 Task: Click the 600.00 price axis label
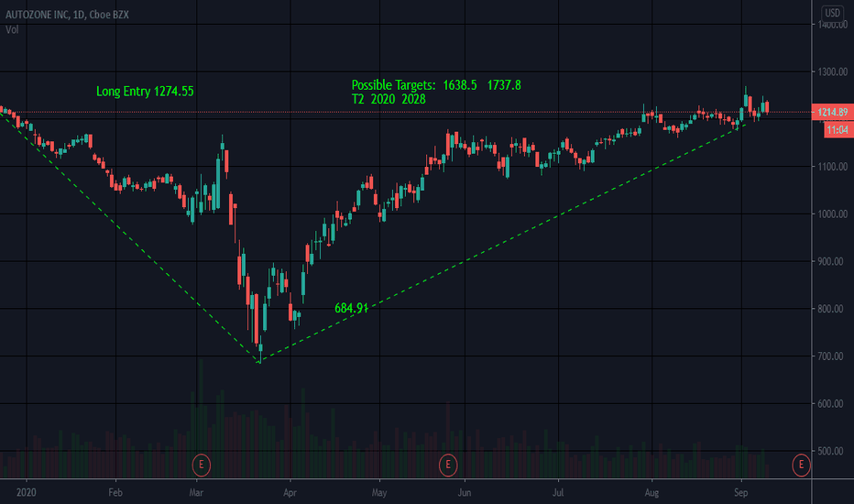pyautogui.click(x=832, y=404)
